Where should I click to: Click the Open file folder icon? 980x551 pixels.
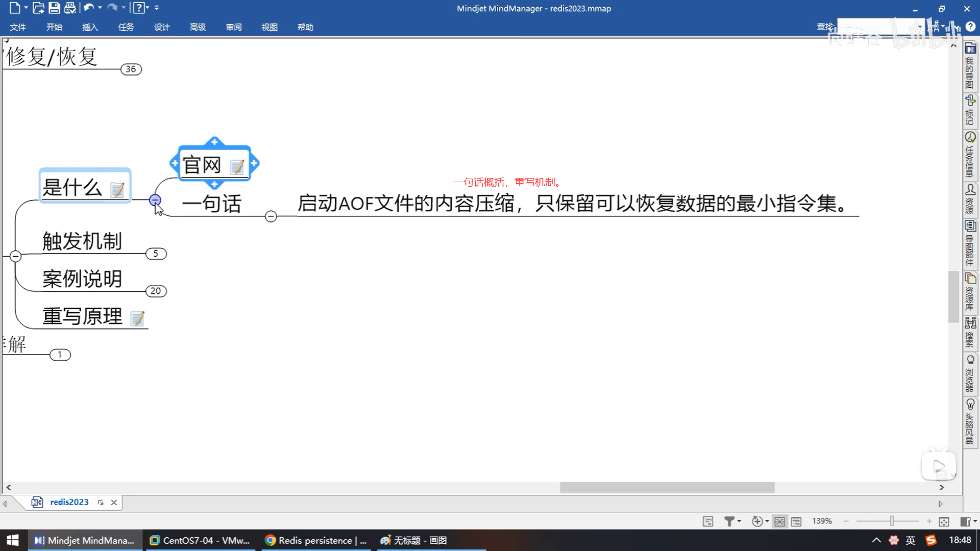[38, 8]
